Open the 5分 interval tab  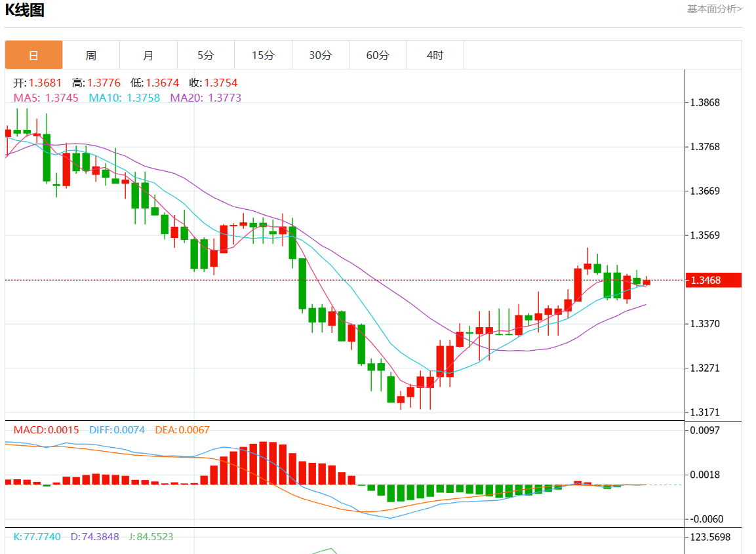[x=206, y=55]
